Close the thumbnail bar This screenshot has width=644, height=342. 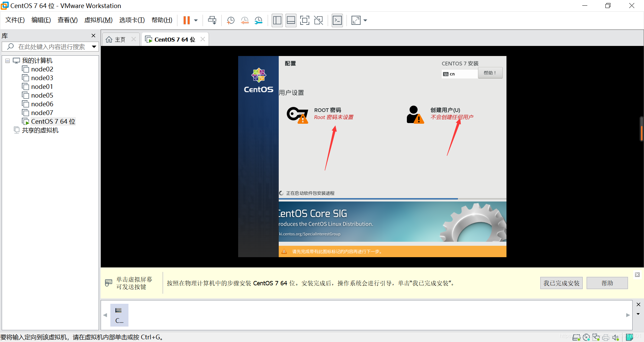[638, 304]
